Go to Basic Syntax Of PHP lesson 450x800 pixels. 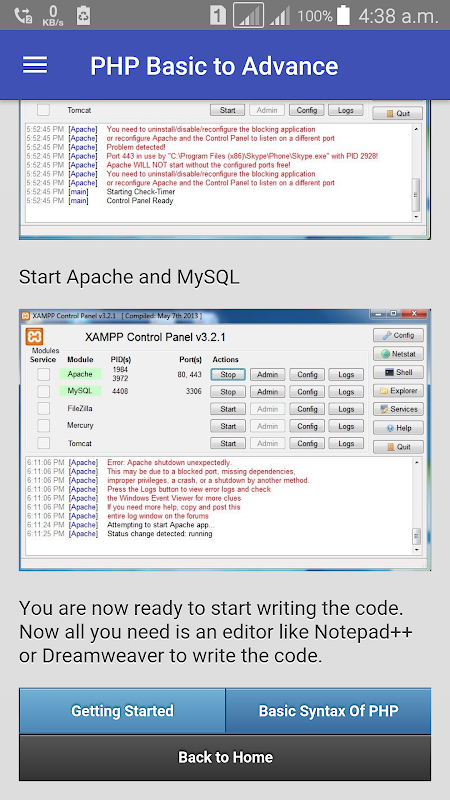tap(329, 711)
